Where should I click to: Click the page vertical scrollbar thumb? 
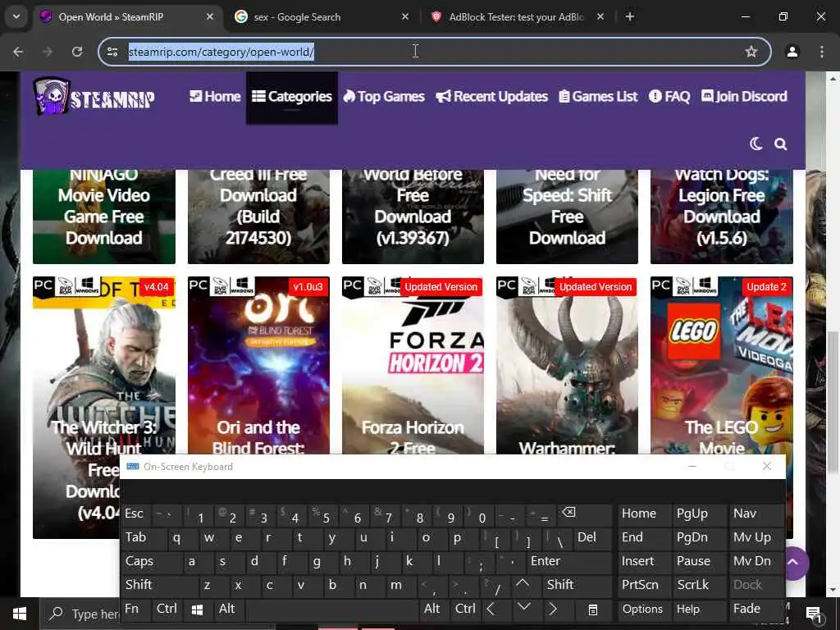pyautogui.click(x=832, y=402)
